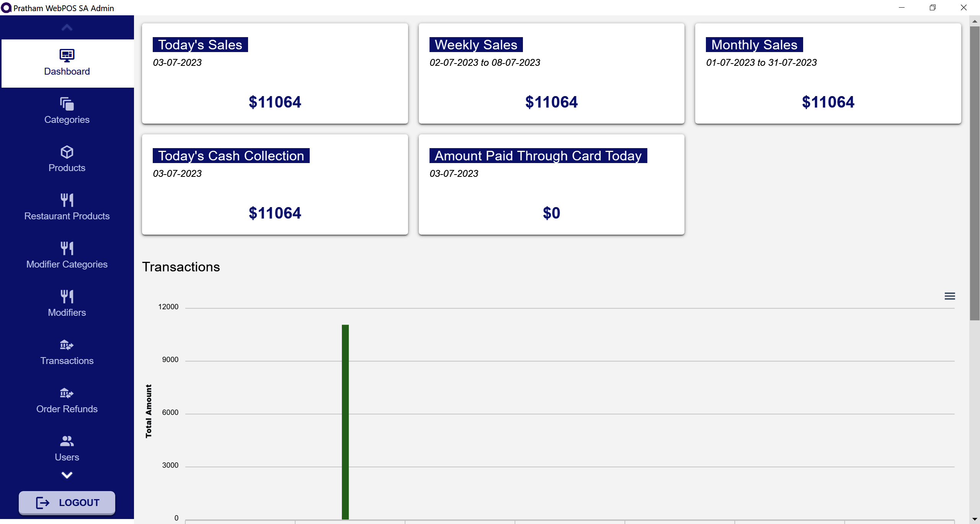
Task: Open the Transactions chart hamburger menu
Action: [949, 295]
